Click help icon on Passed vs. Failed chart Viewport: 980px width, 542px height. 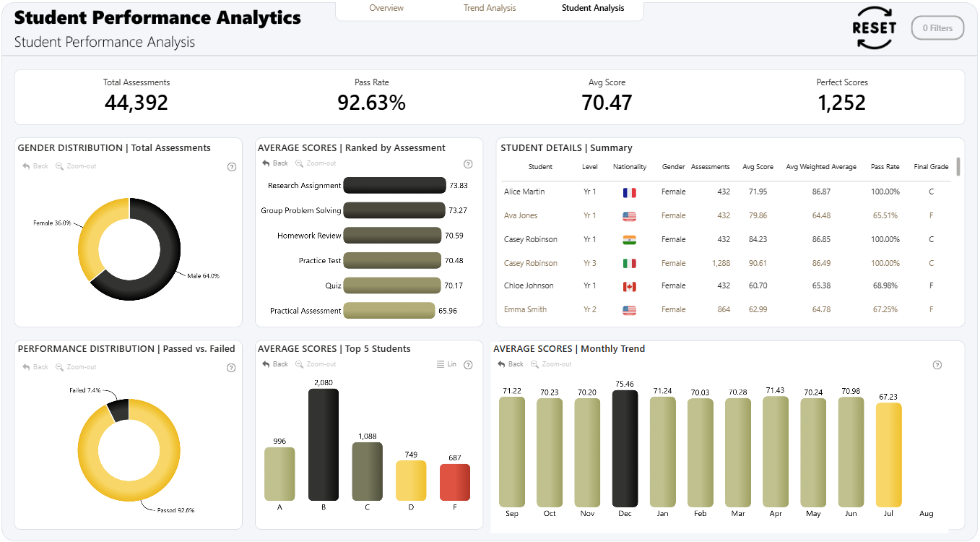click(x=231, y=368)
